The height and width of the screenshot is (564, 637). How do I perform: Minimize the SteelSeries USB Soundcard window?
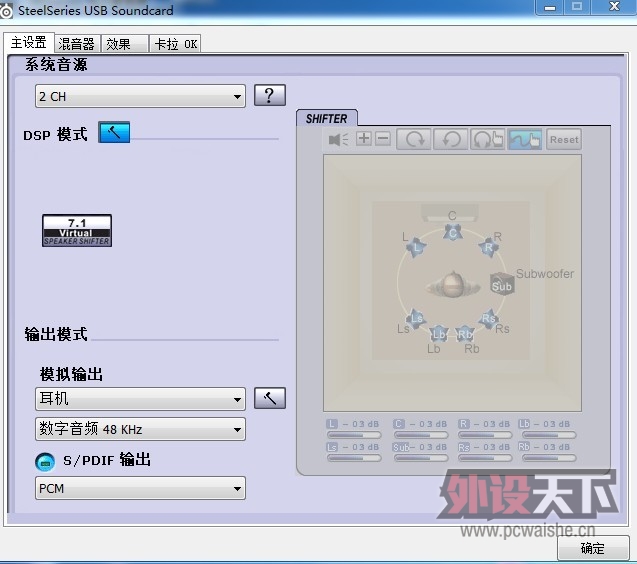click(x=550, y=7)
